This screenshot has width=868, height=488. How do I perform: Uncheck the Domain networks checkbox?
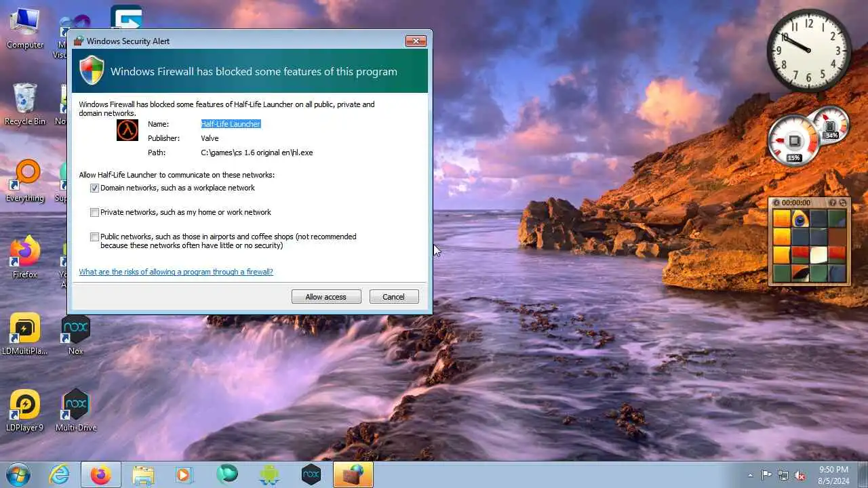94,188
